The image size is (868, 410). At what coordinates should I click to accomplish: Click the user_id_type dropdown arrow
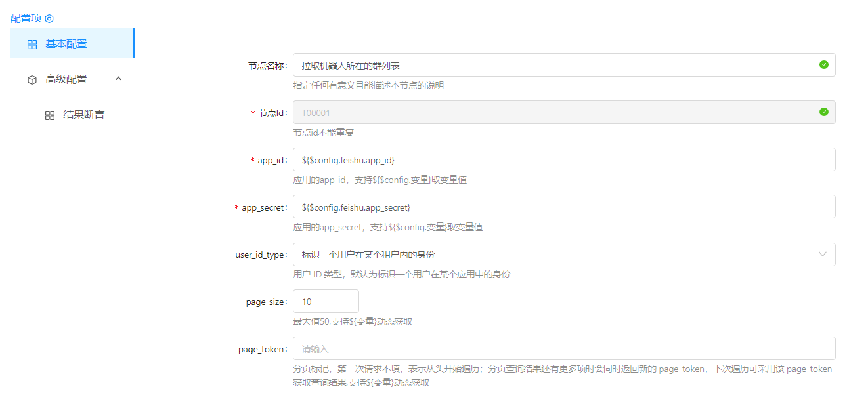823,255
